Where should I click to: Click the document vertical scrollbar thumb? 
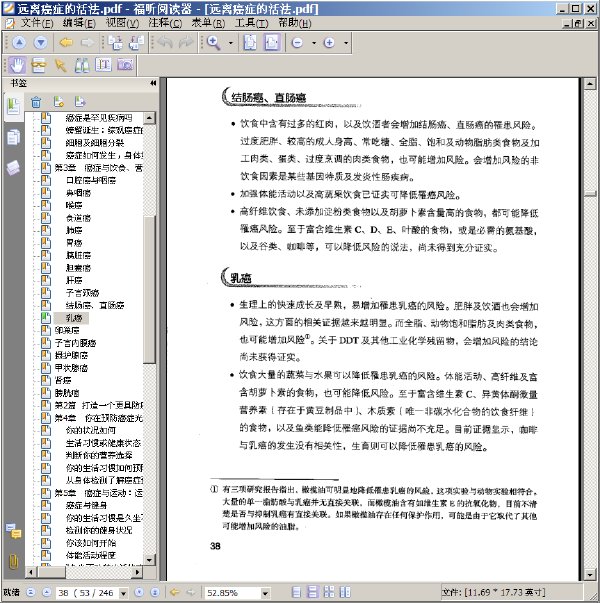(590, 193)
